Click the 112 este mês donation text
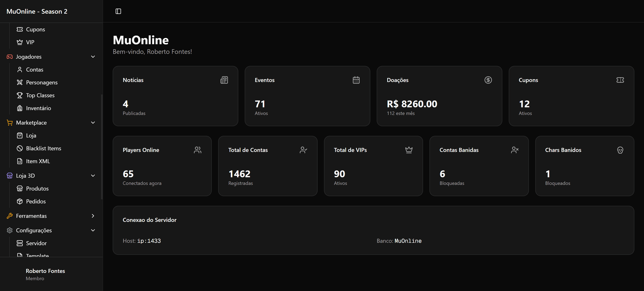 pyautogui.click(x=401, y=113)
